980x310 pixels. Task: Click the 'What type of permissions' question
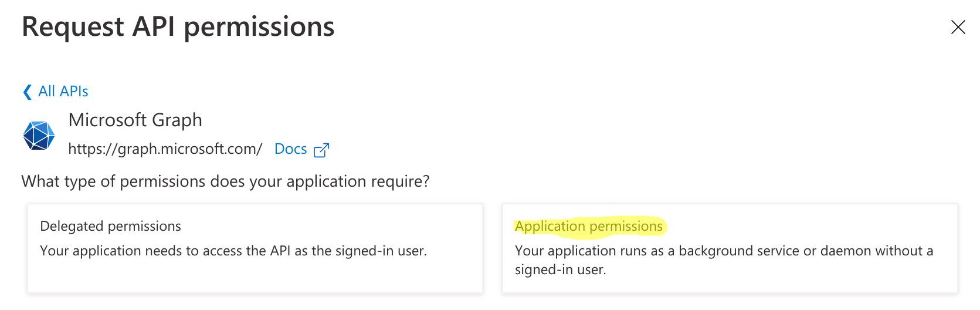point(225,181)
